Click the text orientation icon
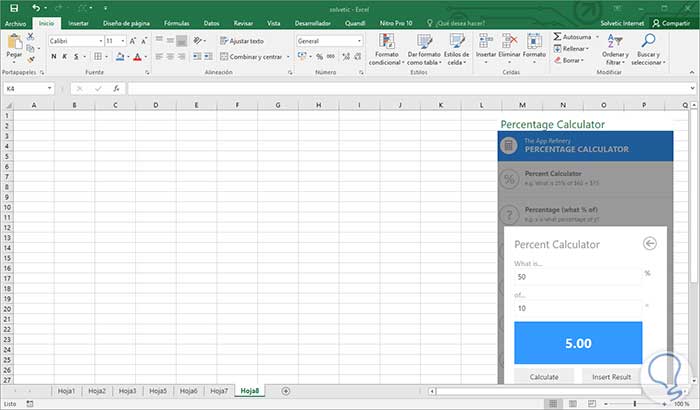The height and width of the screenshot is (410, 700). coord(198,41)
